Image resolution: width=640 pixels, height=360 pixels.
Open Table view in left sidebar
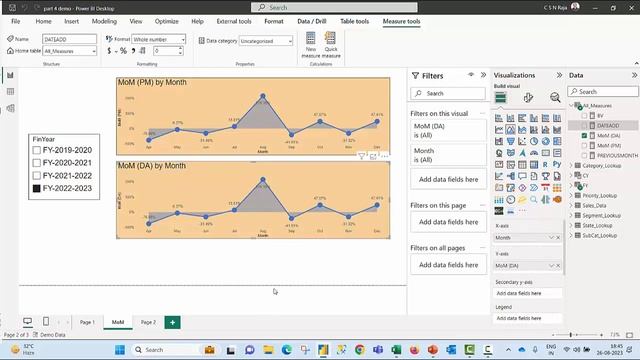pyautogui.click(x=10, y=92)
